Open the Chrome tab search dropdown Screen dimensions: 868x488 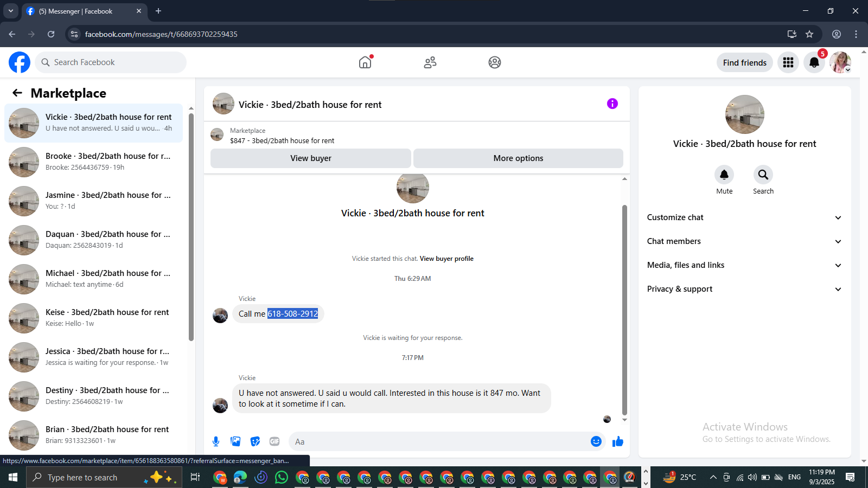click(10, 11)
